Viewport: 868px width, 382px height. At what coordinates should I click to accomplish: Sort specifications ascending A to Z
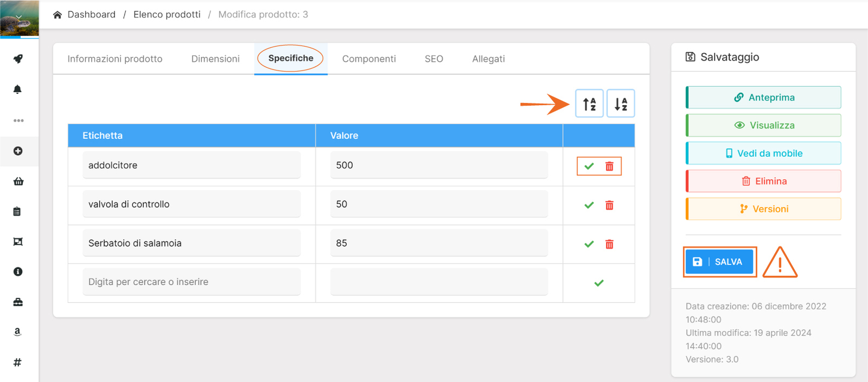click(589, 104)
